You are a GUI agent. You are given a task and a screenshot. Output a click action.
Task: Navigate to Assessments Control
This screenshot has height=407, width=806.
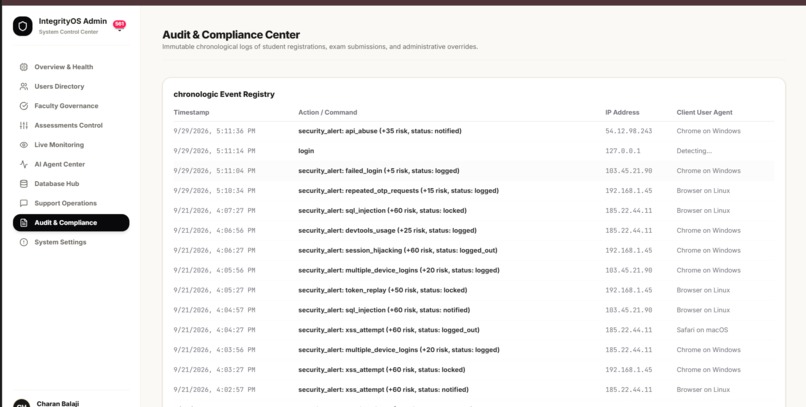71,125
